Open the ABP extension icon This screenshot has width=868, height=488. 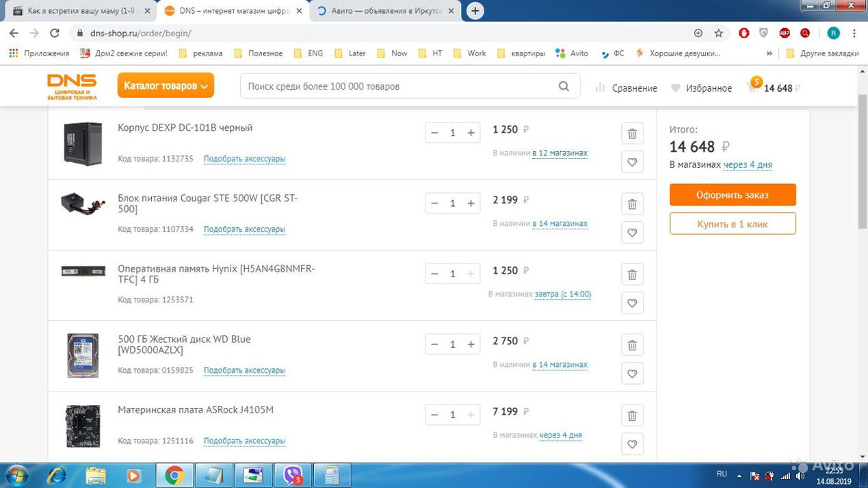click(x=785, y=33)
